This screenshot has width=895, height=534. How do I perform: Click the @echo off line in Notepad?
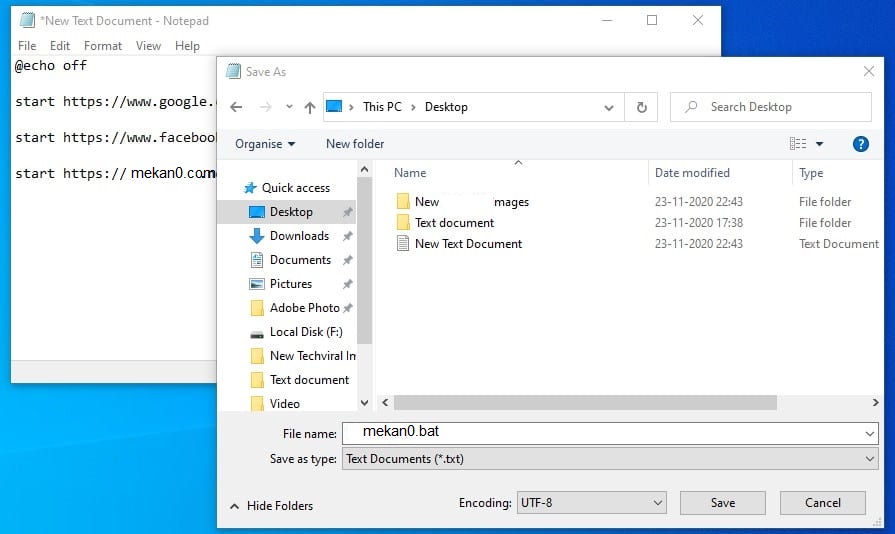51,66
